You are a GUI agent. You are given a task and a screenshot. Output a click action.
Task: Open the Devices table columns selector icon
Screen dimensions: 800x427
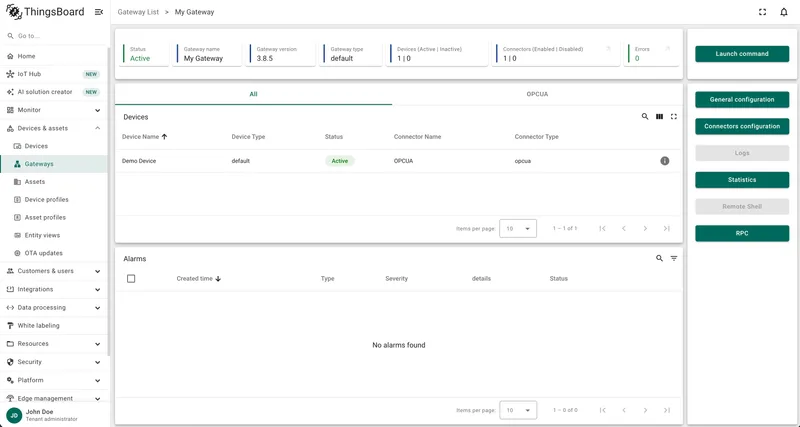pos(659,117)
